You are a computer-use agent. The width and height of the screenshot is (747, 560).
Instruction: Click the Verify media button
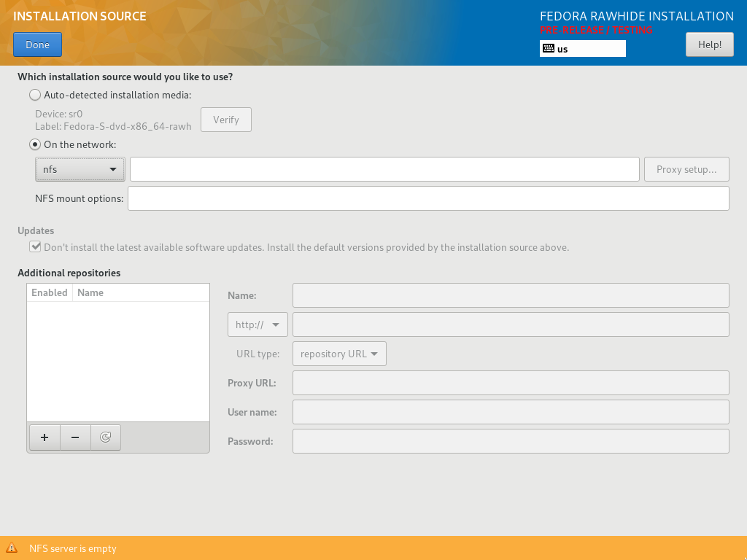coord(226,120)
